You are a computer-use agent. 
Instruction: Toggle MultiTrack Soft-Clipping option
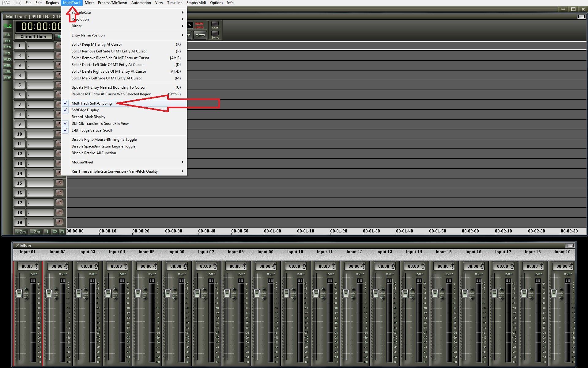coord(92,103)
